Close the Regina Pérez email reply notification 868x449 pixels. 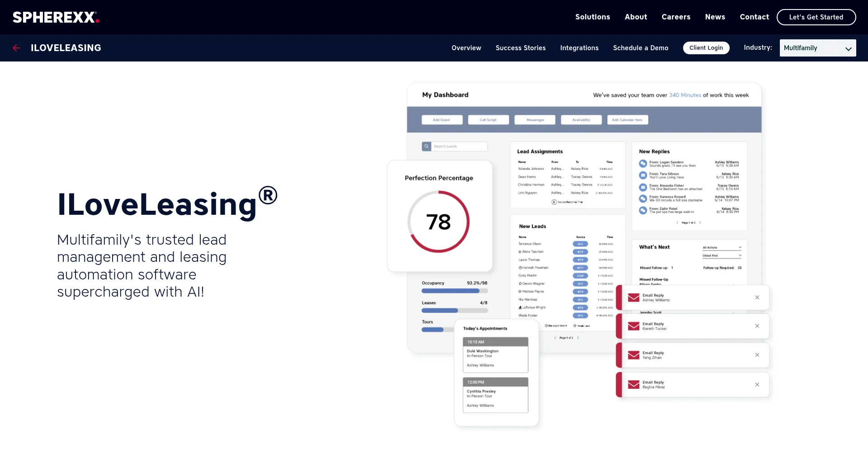[x=757, y=385]
